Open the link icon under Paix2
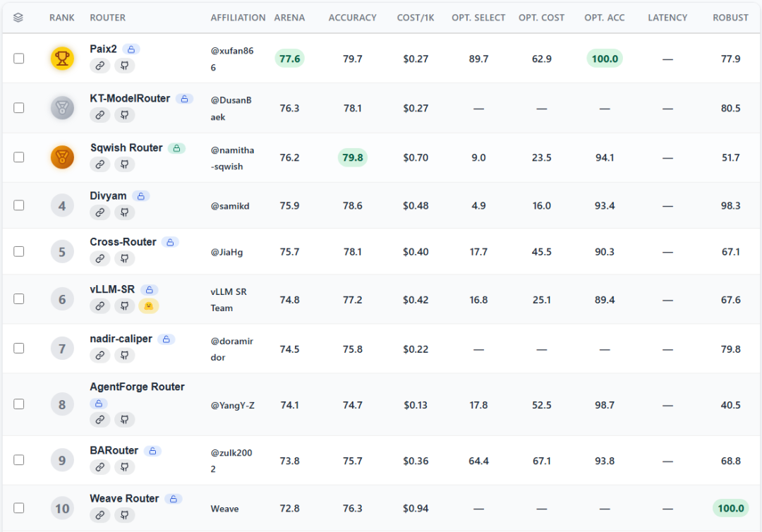This screenshot has height=532, width=762. coord(99,66)
